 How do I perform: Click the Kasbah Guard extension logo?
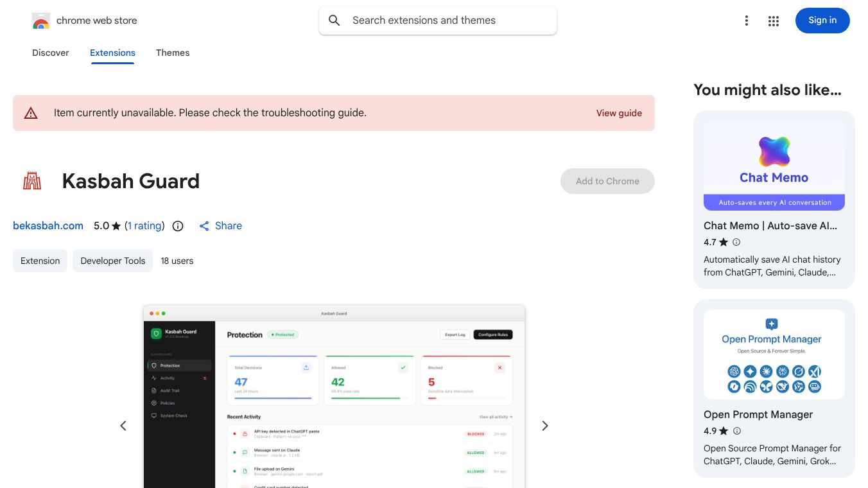click(x=32, y=181)
